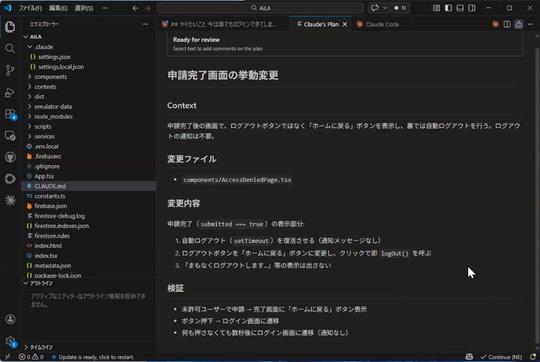Click the agent status indicator beside chat

[400, 8]
